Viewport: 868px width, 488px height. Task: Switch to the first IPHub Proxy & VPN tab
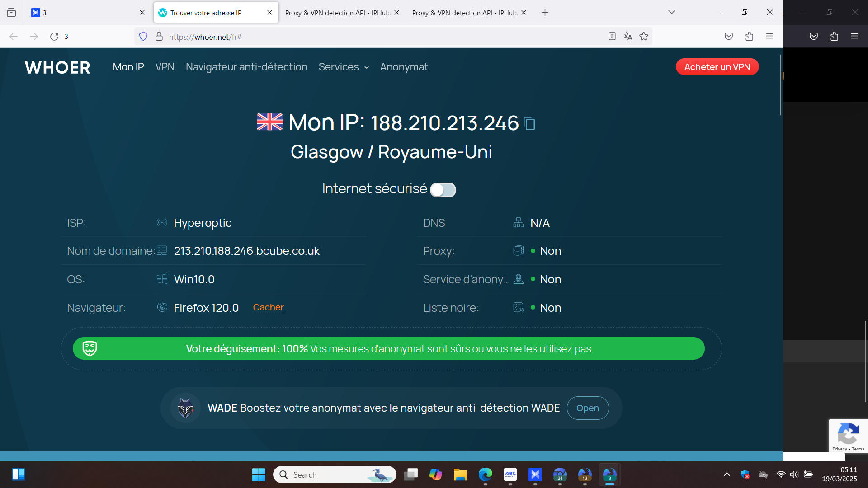pyautogui.click(x=337, y=13)
